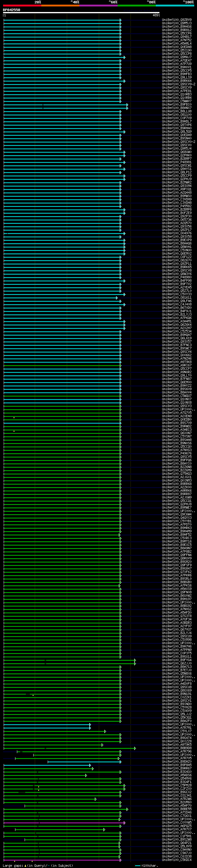Image resolution: width=197 pixels, height=868 pixels.
Task: Open hit UniRef100_Q5CCP6
Action: (x=177, y=33)
